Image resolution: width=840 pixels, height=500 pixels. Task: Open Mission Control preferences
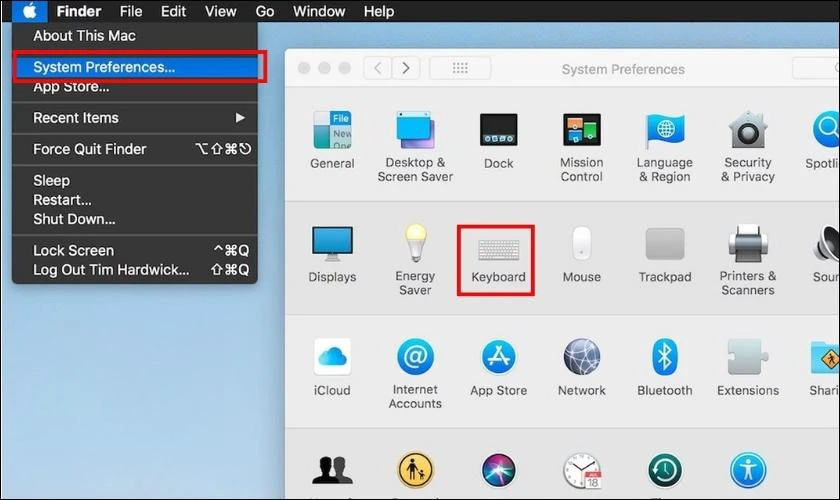tap(582, 147)
